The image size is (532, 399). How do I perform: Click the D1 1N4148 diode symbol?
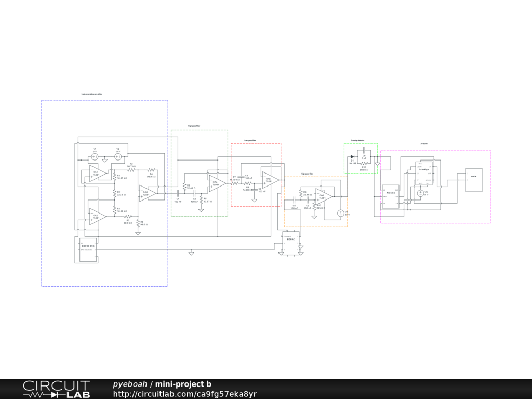click(x=352, y=156)
